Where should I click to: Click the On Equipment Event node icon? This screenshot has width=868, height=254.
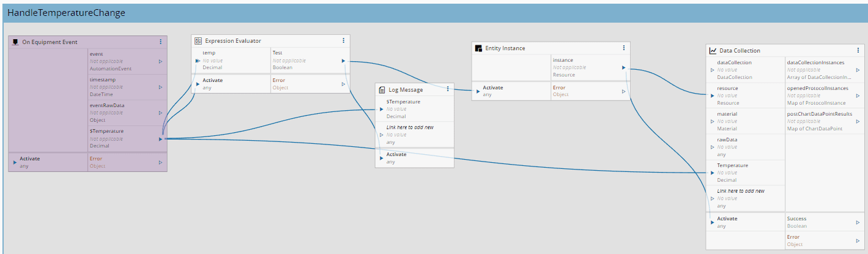click(15, 42)
